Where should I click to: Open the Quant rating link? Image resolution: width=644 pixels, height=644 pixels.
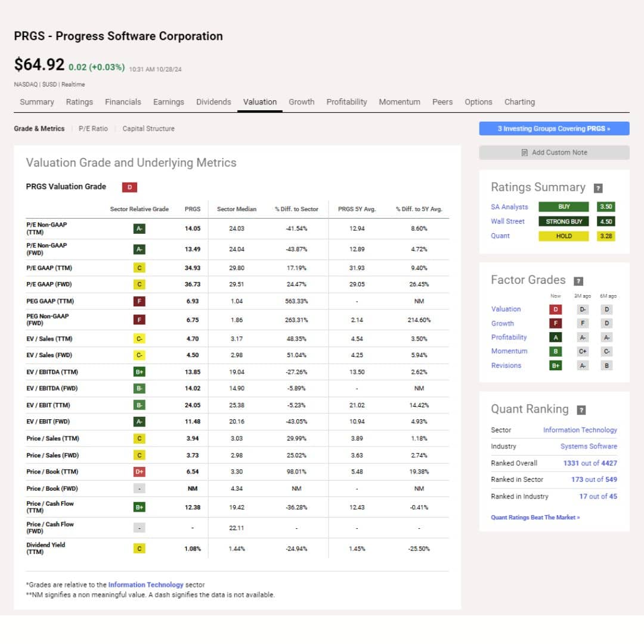point(500,236)
